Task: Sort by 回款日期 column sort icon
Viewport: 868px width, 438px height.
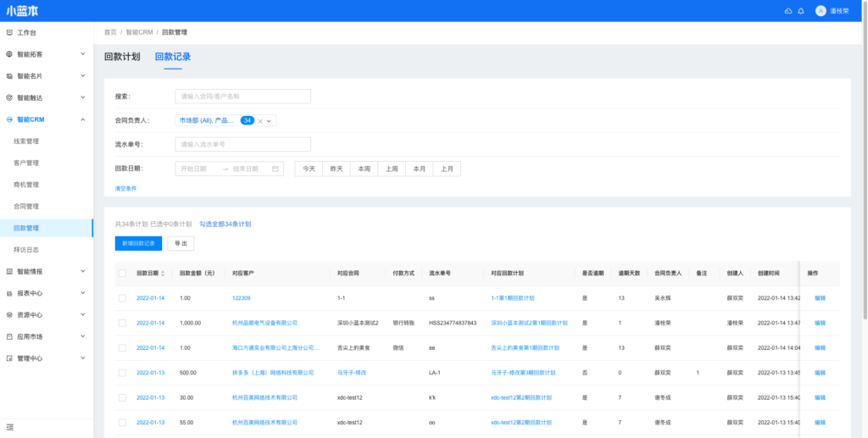Action: (164, 274)
